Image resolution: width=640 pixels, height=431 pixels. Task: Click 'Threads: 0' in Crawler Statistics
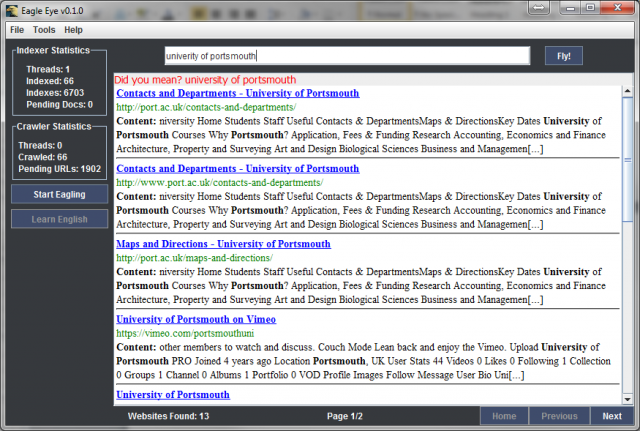(40, 145)
